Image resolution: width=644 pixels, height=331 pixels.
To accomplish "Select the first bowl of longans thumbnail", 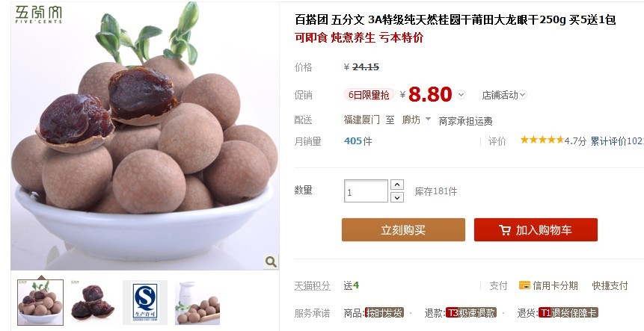I will click(x=40, y=303).
